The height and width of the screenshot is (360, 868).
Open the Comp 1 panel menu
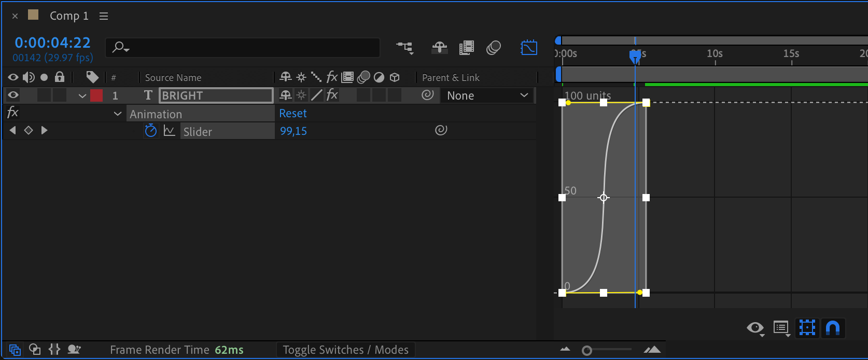(104, 16)
